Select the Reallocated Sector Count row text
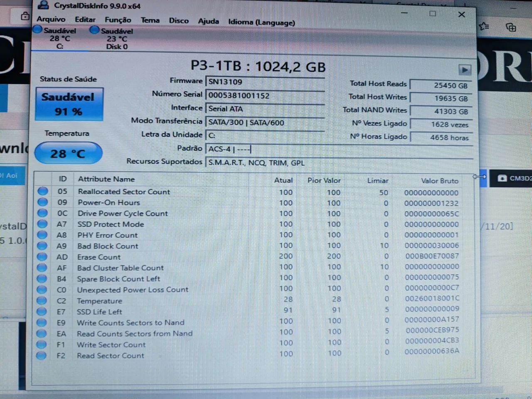This screenshot has width=532, height=399. click(x=124, y=192)
